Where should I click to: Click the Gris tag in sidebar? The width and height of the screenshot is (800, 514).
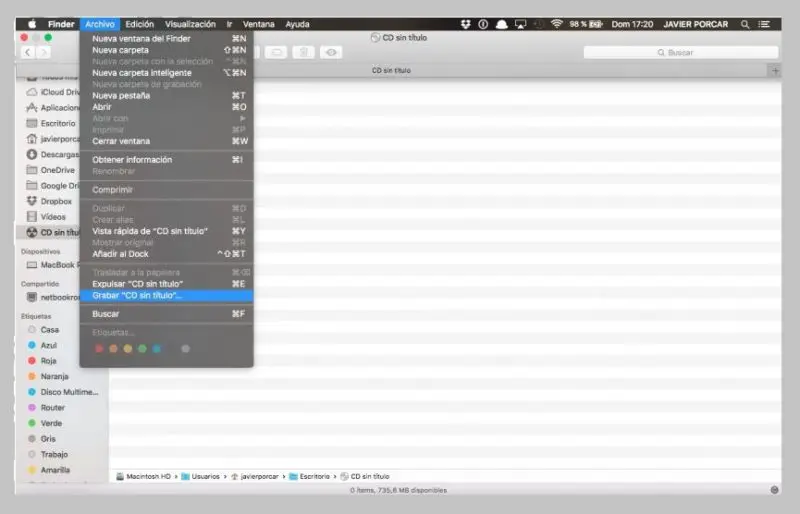[x=42, y=438]
